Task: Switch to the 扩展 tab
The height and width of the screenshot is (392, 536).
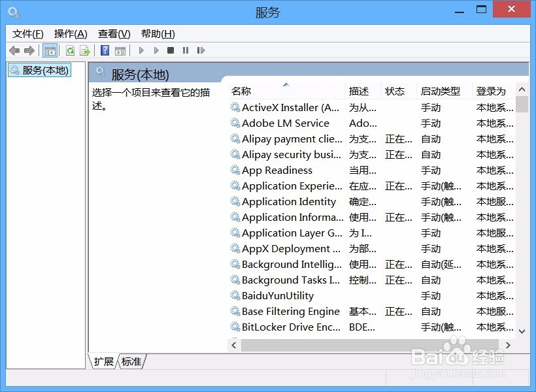Action: 103,361
